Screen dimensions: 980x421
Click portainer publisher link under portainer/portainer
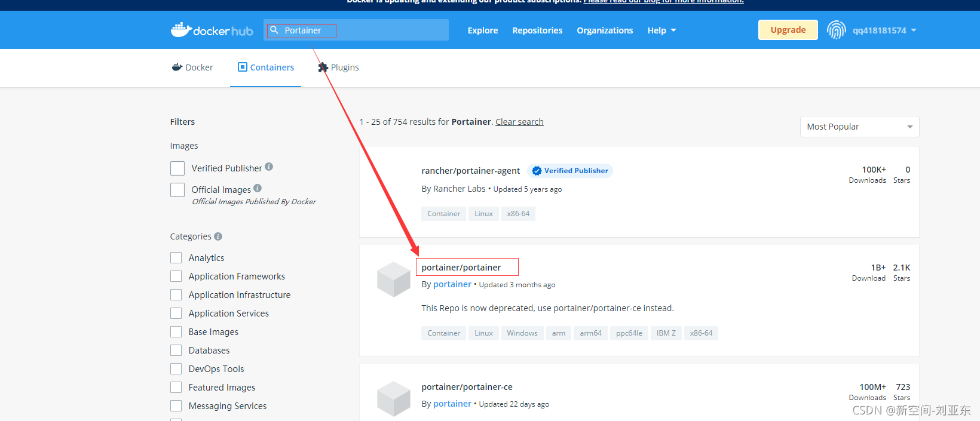(x=452, y=284)
